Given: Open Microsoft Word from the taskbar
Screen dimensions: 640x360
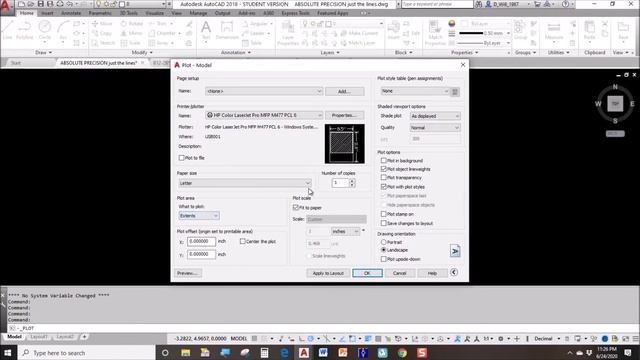Looking at the screenshot, I should tap(323, 353).
